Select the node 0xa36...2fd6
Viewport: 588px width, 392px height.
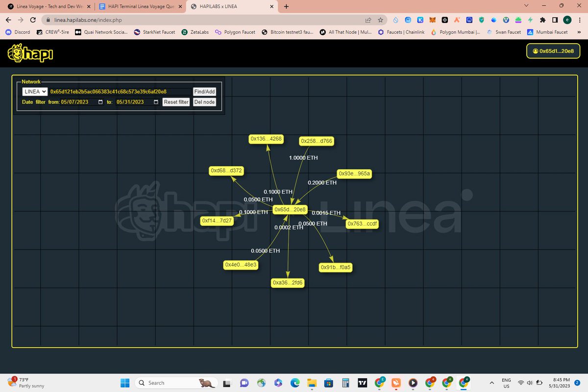[x=288, y=283]
